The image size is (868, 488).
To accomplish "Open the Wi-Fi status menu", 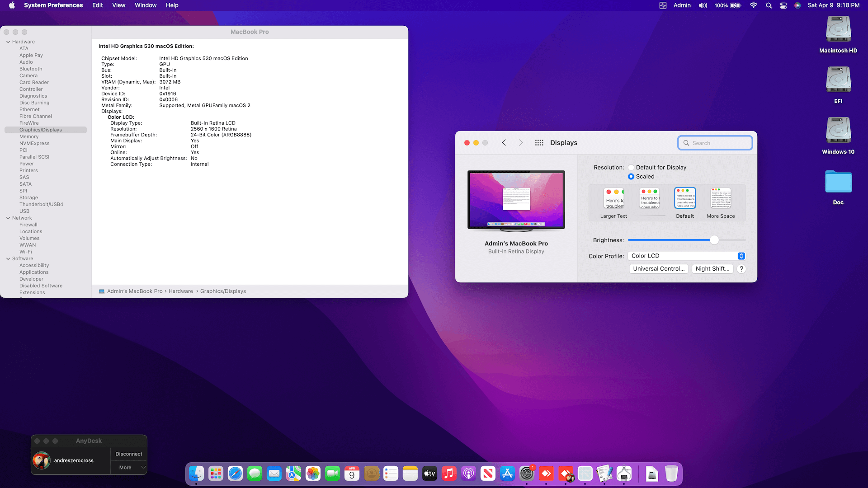I will [x=753, y=5].
